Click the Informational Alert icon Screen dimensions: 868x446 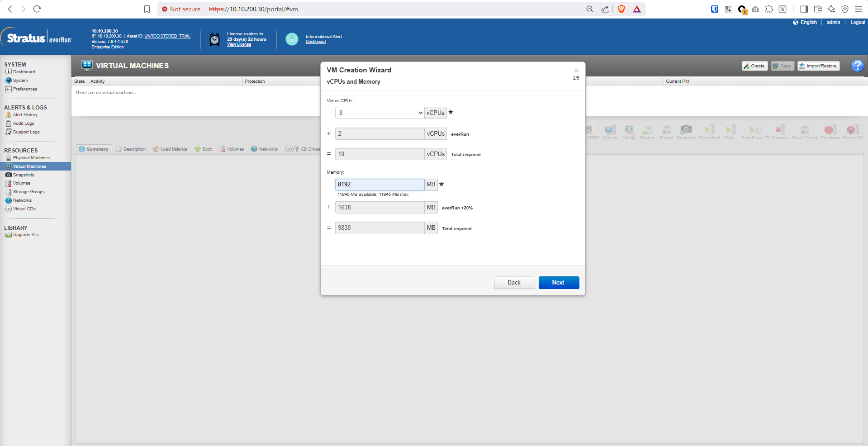click(292, 39)
